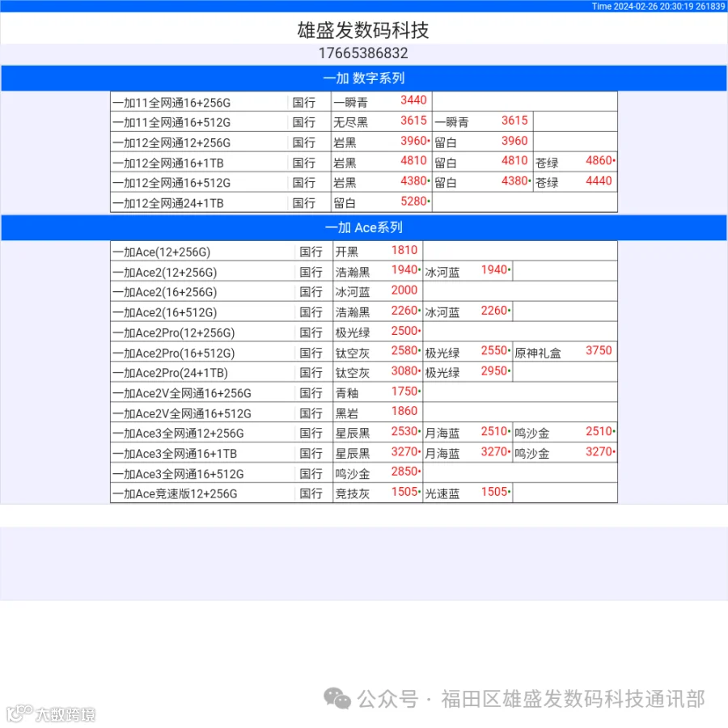Click 鸣沙金 price 2850
Image resolution: width=728 pixels, height=728 pixels.
click(404, 472)
